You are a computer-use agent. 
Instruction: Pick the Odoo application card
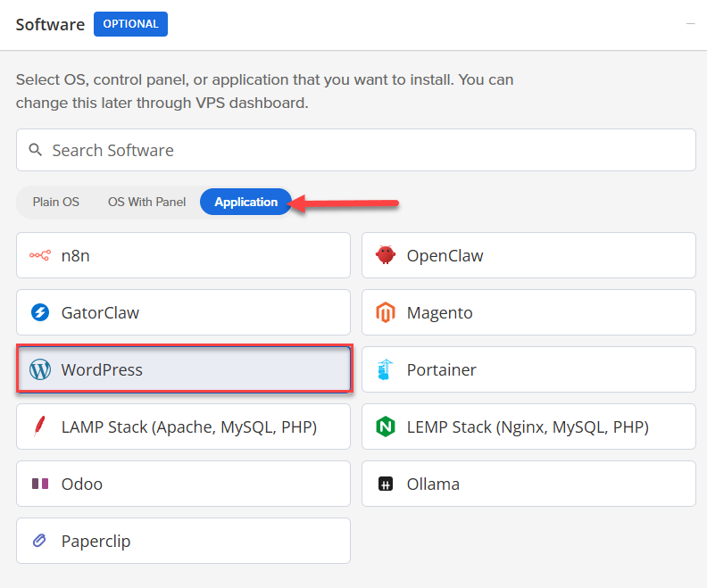click(184, 484)
